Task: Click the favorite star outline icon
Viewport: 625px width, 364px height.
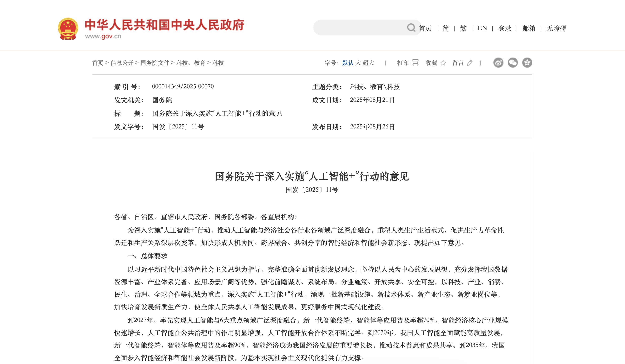Action: point(443,63)
